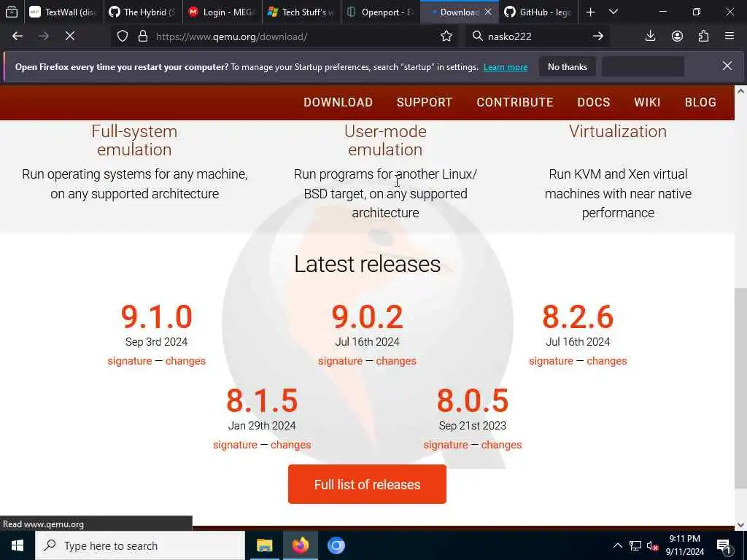Switch to the GitHub - lego tab
The height and width of the screenshot is (560, 747).
(x=538, y=12)
